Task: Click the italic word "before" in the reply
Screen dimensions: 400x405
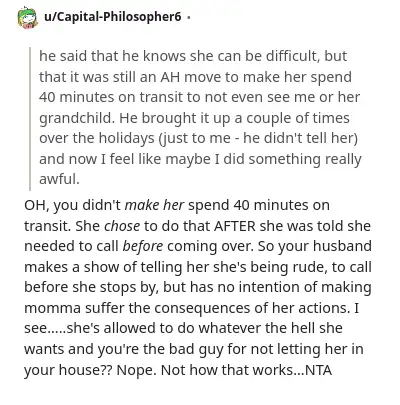Action: click(143, 246)
